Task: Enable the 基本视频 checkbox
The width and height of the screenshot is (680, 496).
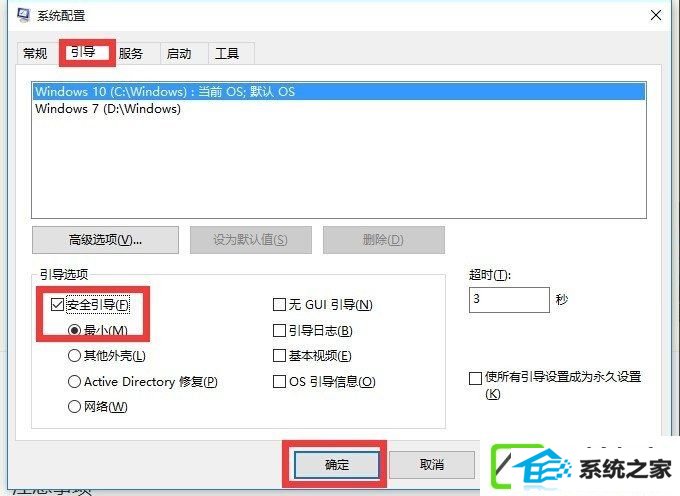Action: [279, 356]
